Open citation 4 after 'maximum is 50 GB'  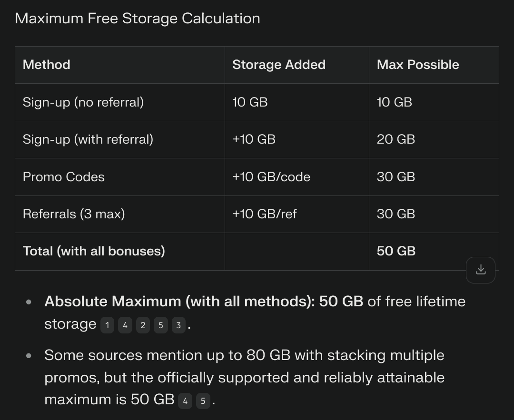185,401
